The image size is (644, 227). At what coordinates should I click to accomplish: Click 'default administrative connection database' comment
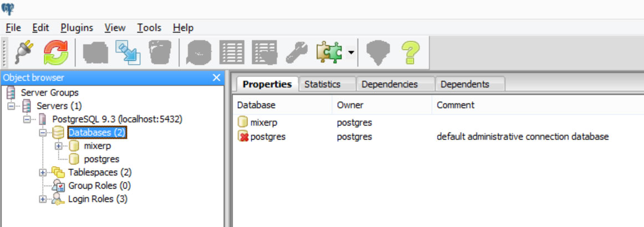[523, 137]
